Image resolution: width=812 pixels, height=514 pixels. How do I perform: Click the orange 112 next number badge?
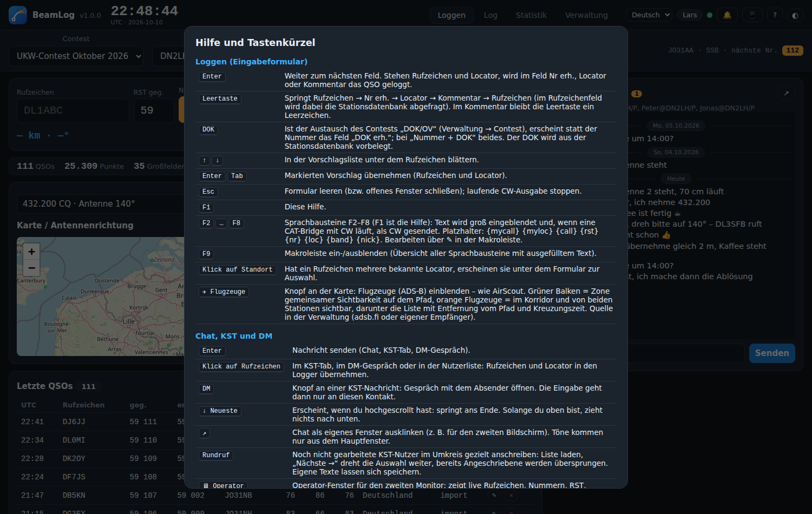[793, 50]
